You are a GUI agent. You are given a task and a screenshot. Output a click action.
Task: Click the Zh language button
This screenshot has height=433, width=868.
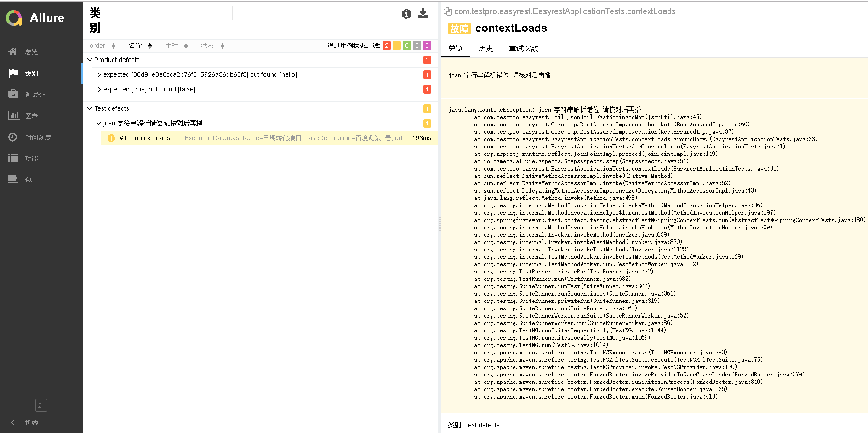41,405
